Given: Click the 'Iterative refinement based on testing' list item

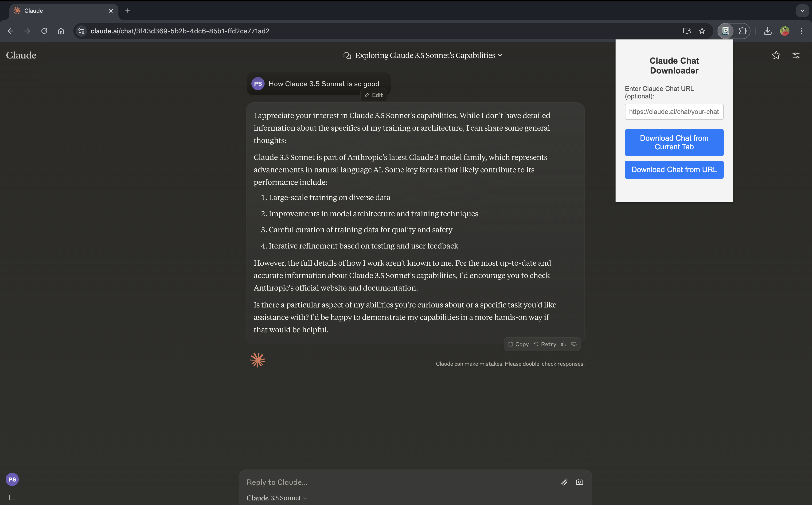Looking at the screenshot, I should [363, 246].
